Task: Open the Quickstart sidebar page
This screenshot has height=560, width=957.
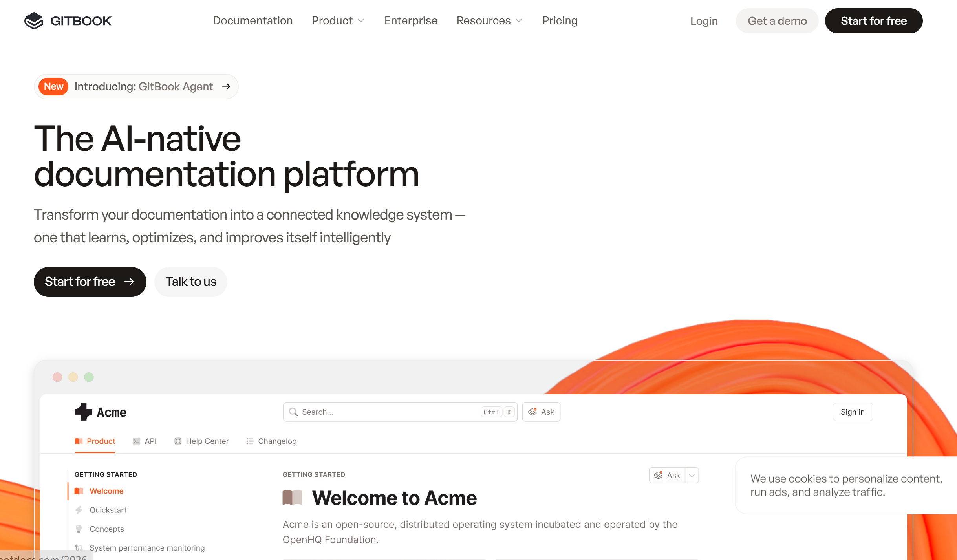Action: (108, 510)
